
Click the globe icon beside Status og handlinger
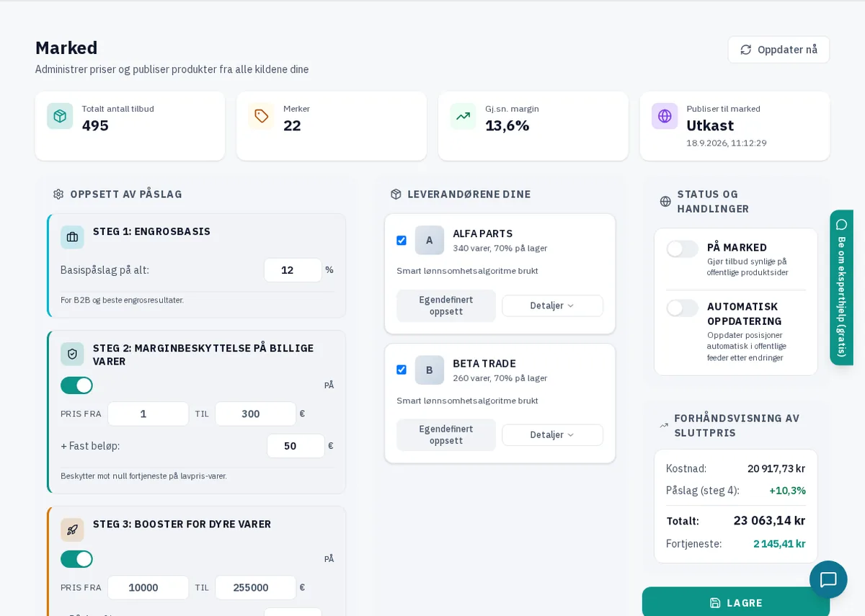[665, 202]
